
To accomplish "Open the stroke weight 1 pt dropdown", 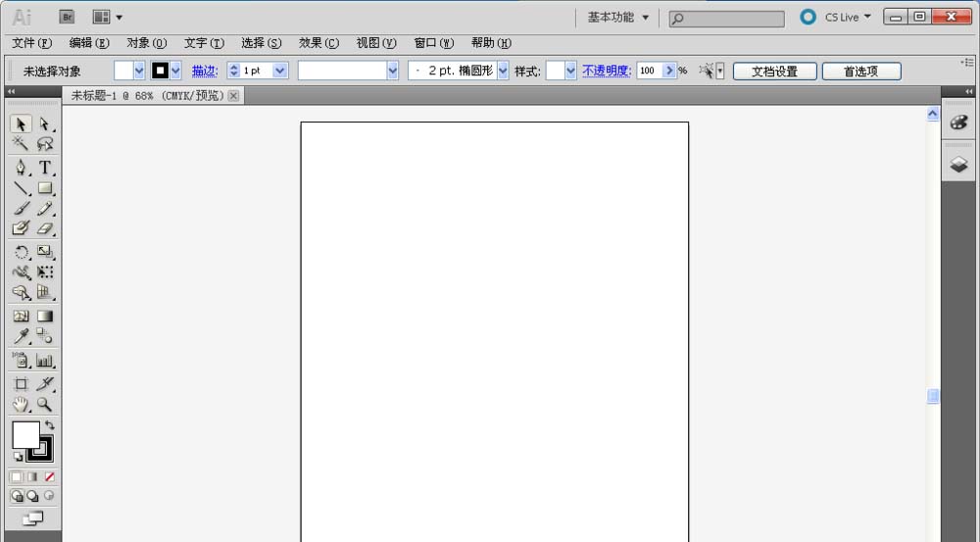I will coord(280,71).
